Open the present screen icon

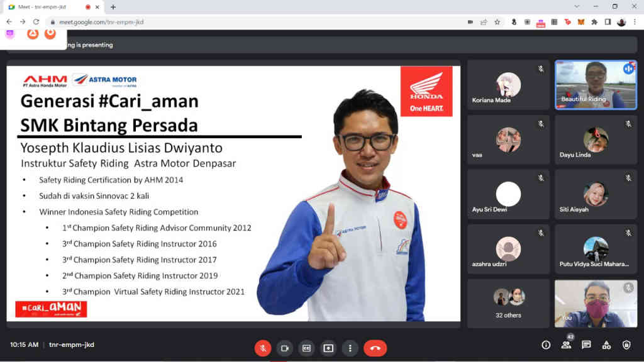pos(328,348)
